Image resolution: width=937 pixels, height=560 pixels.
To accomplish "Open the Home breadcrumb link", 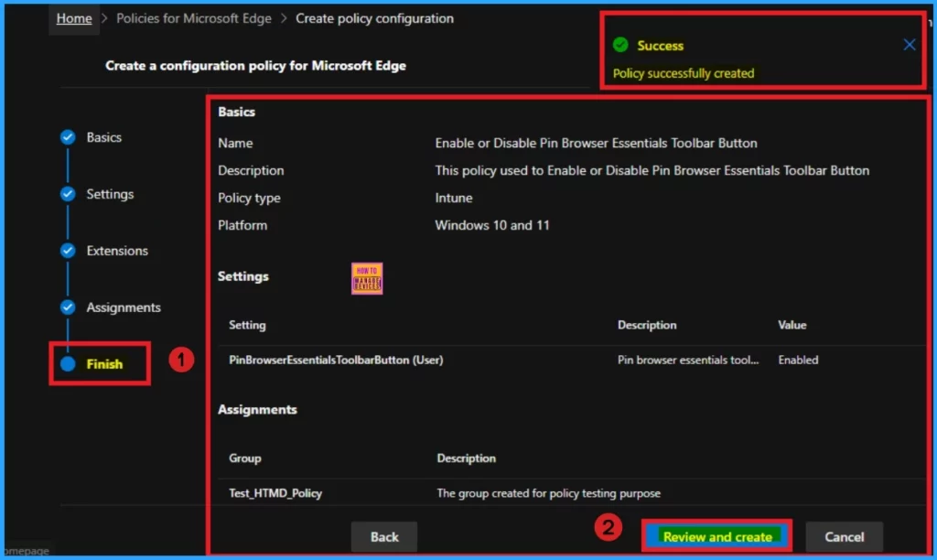I will (x=74, y=18).
